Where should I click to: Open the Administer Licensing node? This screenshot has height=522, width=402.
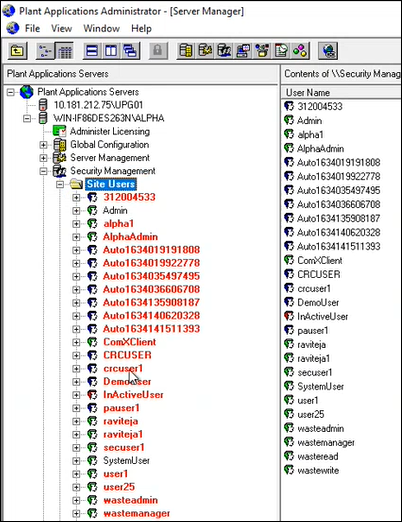click(110, 131)
